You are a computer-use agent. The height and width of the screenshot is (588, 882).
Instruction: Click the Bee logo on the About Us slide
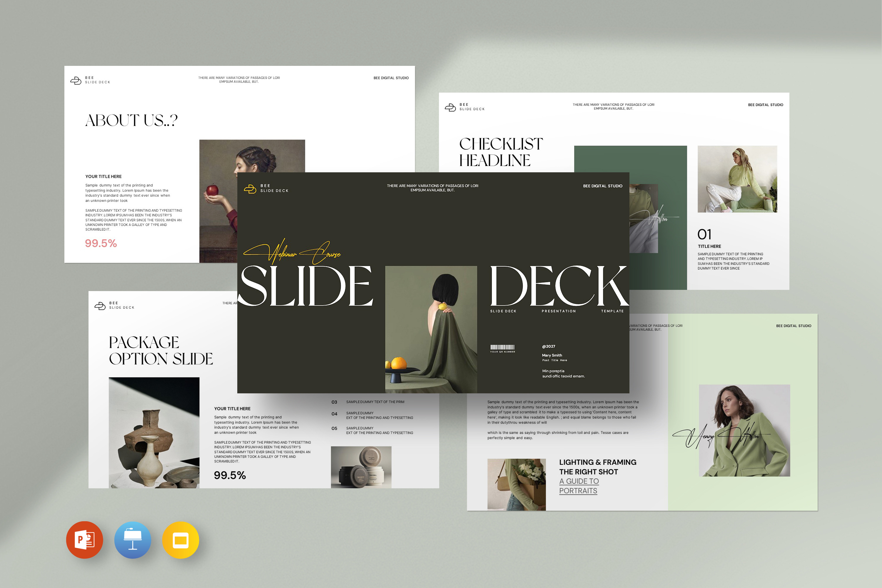coord(76,81)
